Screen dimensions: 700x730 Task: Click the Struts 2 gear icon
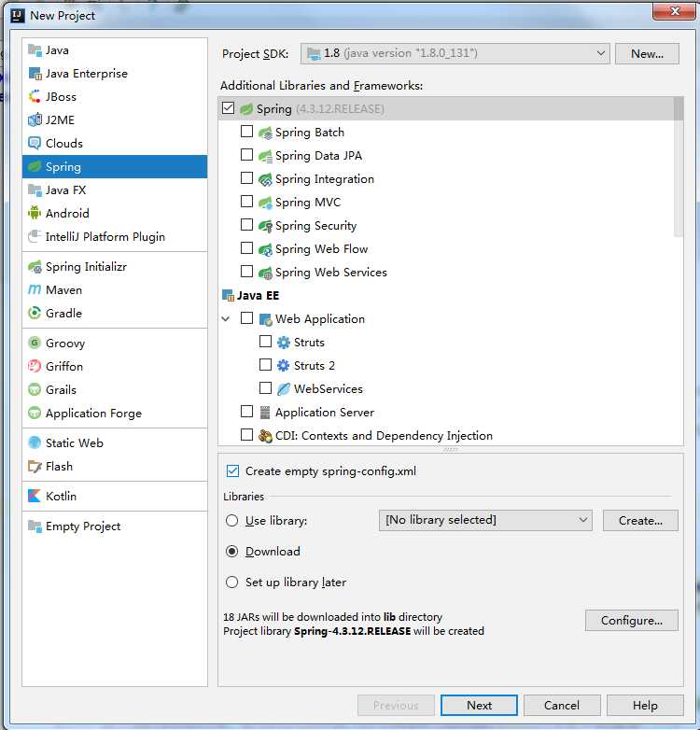[x=284, y=365]
